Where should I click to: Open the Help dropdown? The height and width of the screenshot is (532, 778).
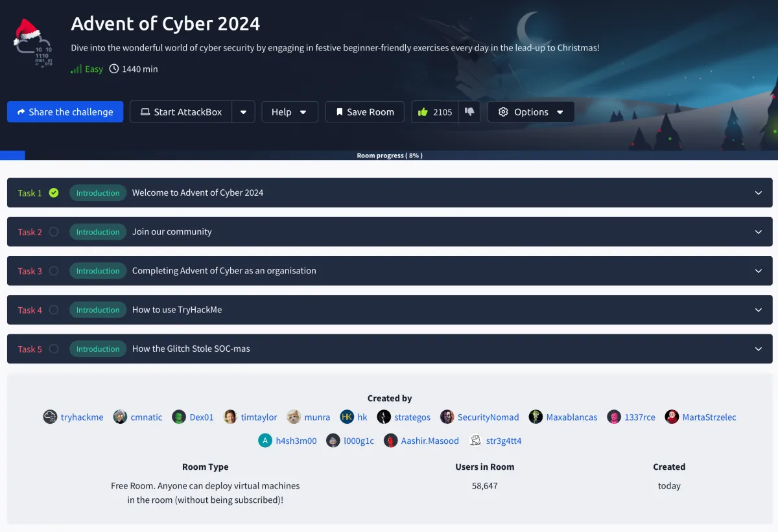[290, 112]
